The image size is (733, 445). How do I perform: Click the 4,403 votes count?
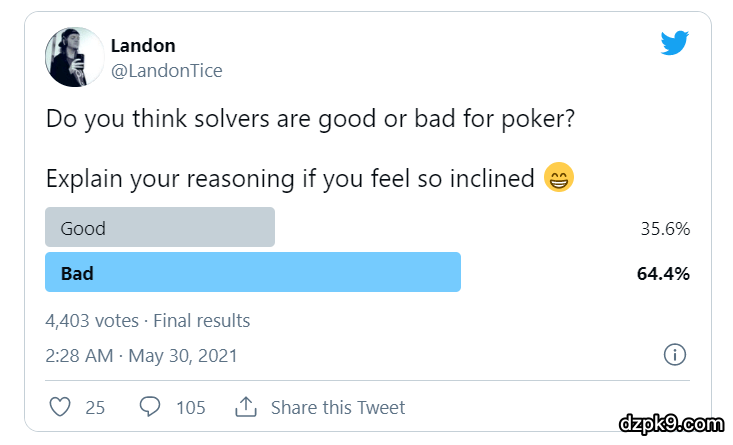click(92, 321)
